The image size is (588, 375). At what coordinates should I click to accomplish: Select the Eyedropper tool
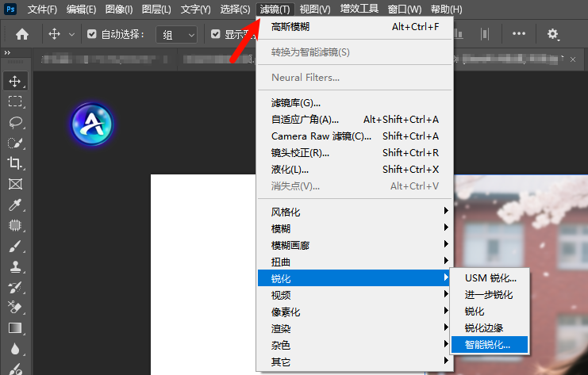click(15, 205)
